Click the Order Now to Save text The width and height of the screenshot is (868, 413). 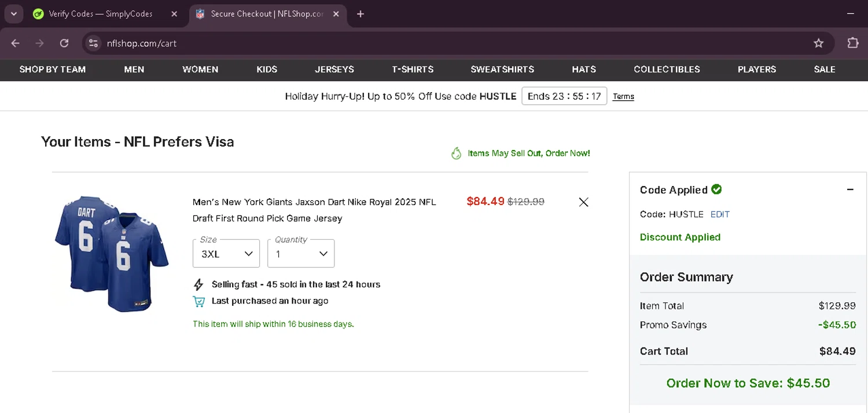coord(748,383)
